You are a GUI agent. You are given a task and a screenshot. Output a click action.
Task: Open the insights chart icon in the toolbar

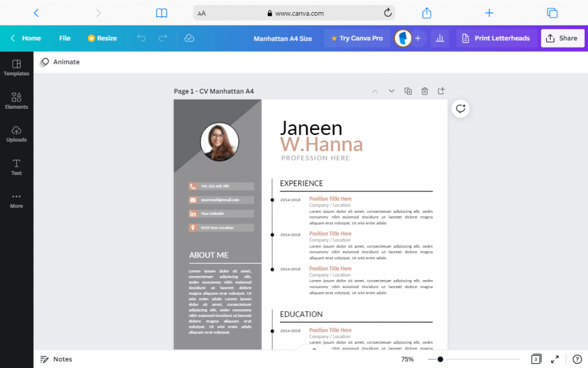(440, 38)
